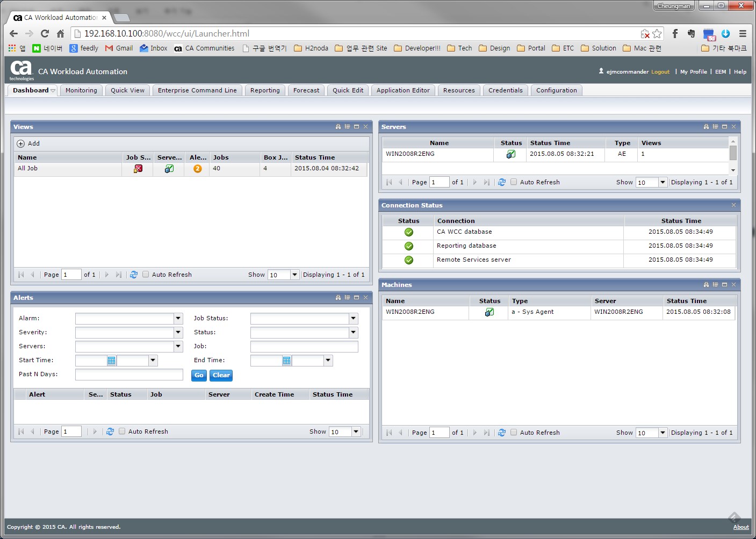
Task: Open the Job Status dropdown
Action: coord(354,319)
